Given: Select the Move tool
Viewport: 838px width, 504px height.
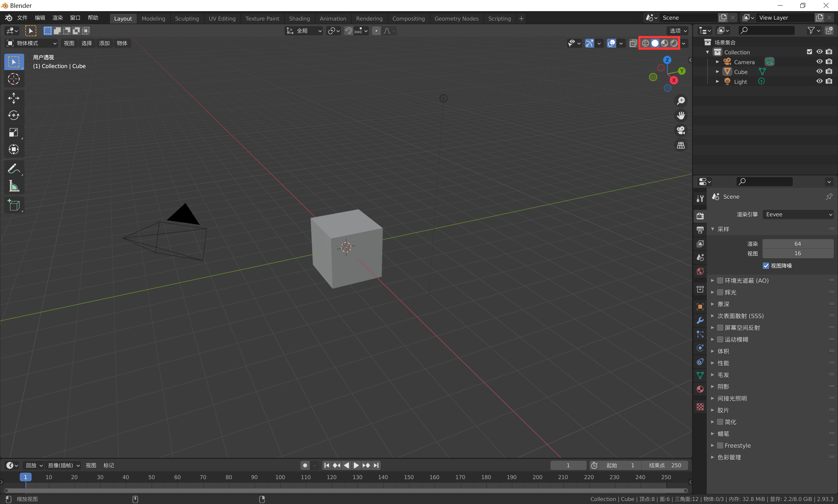Looking at the screenshot, I should 14,98.
